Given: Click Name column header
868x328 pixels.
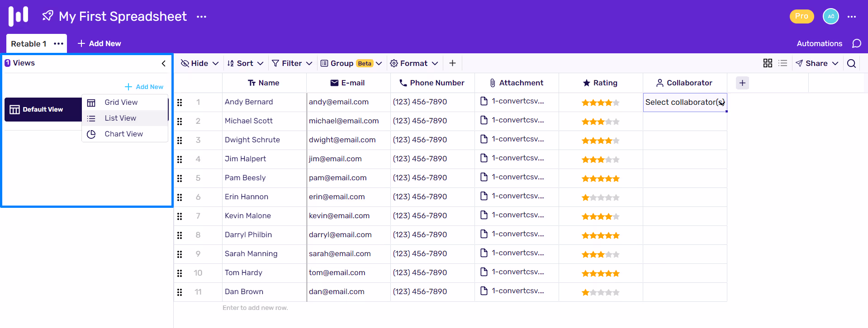Looking at the screenshot, I should click(264, 83).
